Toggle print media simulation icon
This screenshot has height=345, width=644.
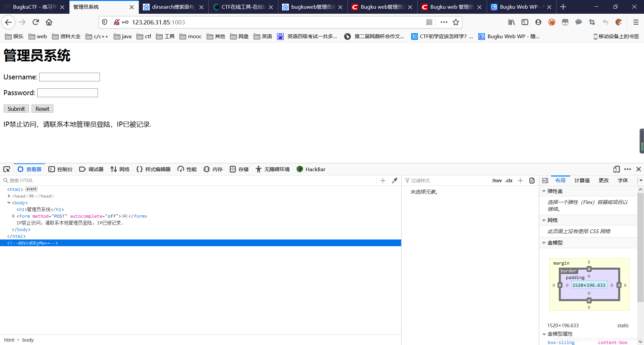point(532,181)
